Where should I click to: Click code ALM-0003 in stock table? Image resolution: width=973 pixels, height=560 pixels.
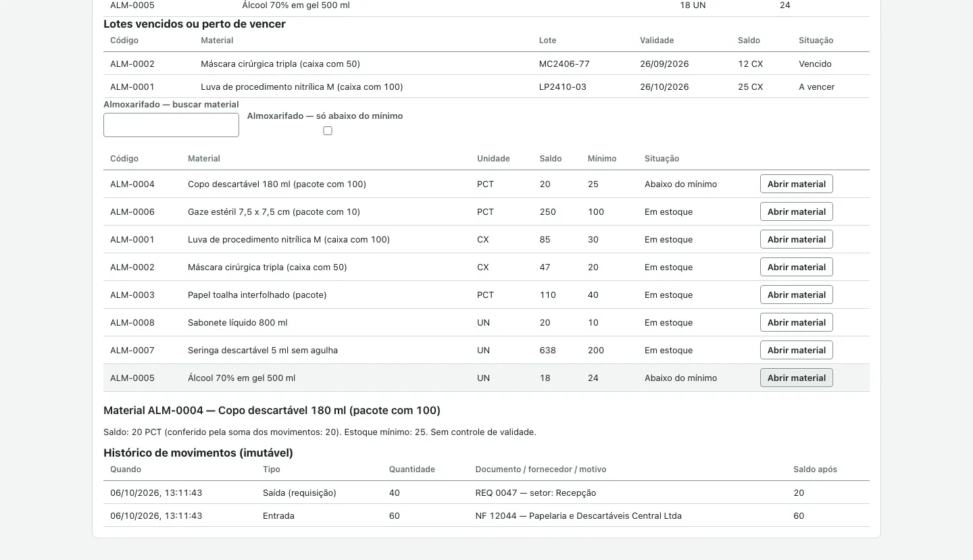tap(132, 295)
